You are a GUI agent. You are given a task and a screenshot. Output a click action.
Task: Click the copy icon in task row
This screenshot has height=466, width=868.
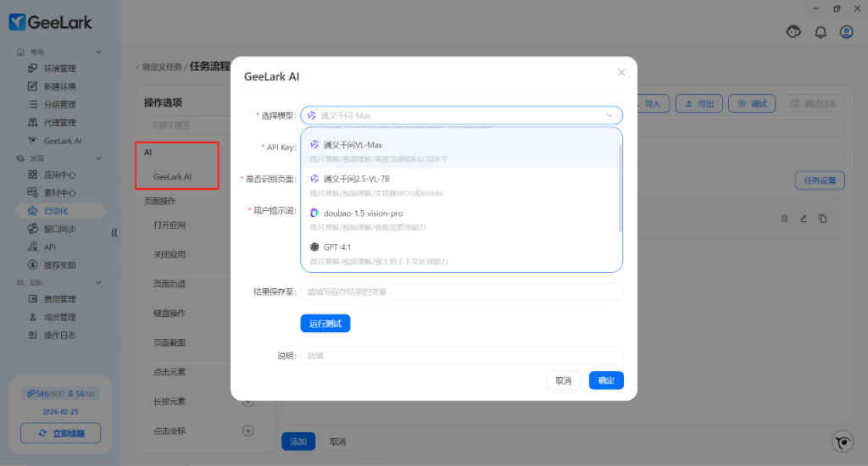tap(822, 219)
